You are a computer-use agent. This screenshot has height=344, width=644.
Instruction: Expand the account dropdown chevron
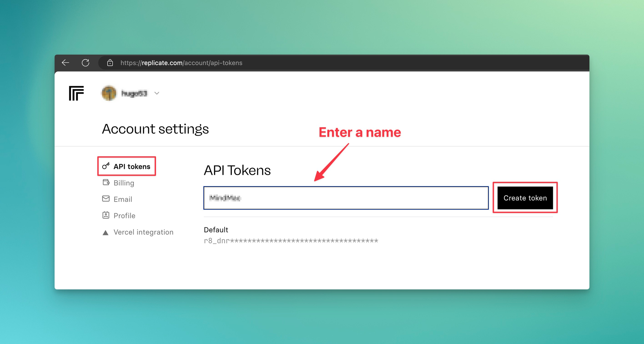(157, 93)
